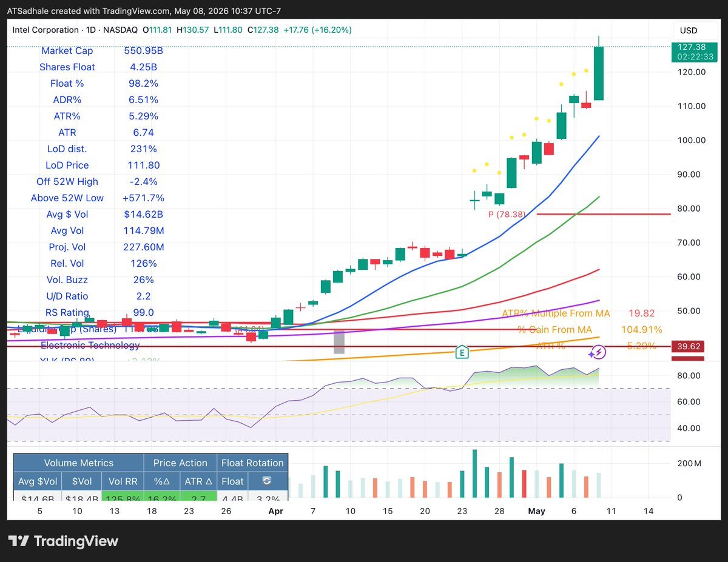Click the 02:22:33 bar countdown timer
Image resolution: width=728 pixels, height=562 pixels.
tap(695, 56)
